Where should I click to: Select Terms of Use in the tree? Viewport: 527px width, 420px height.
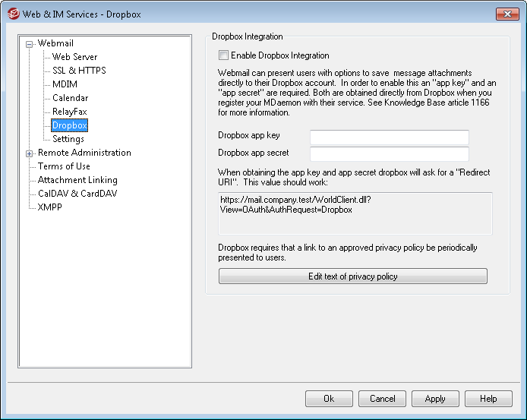[64, 166]
